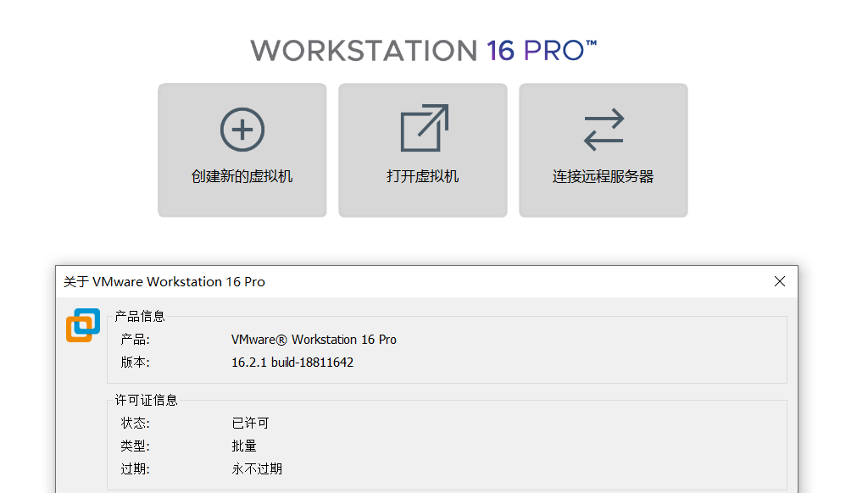Close the 关于 VMware Workstation 16 Pro dialog
The image size is (868, 493).
pyautogui.click(x=780, y=281)
